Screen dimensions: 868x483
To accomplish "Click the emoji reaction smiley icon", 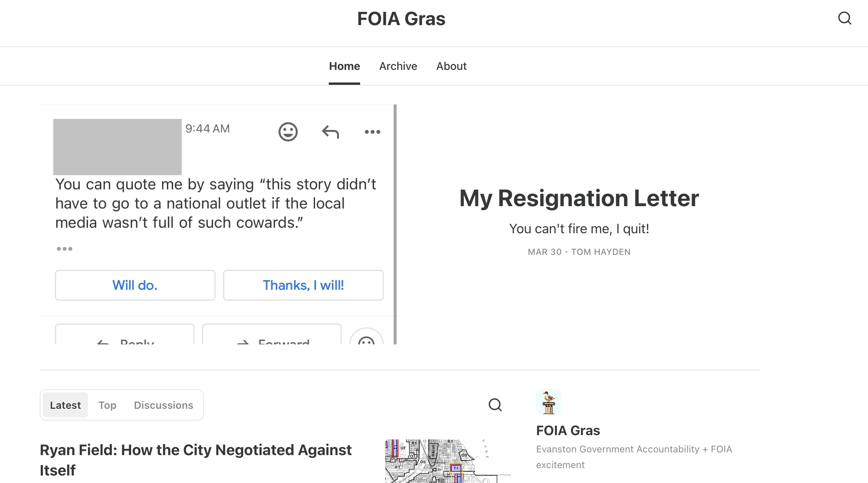I will pos(288,132).
